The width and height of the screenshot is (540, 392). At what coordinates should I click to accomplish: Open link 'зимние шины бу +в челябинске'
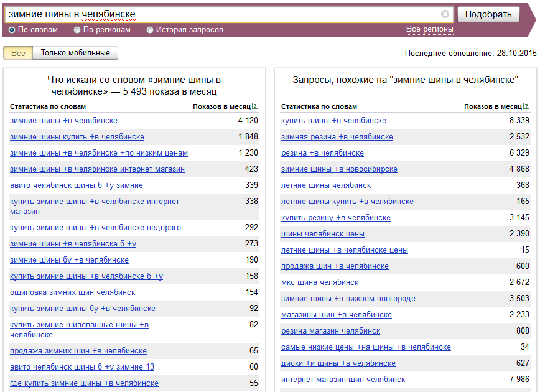click(x=69, y=260)
